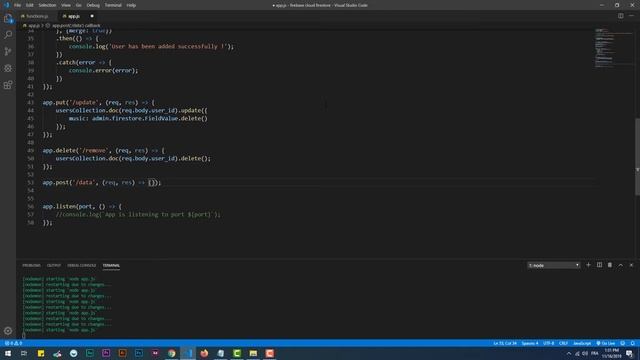Open the Help menu
The width and height of the screenshot is (640, 360).
pos(131,5)
